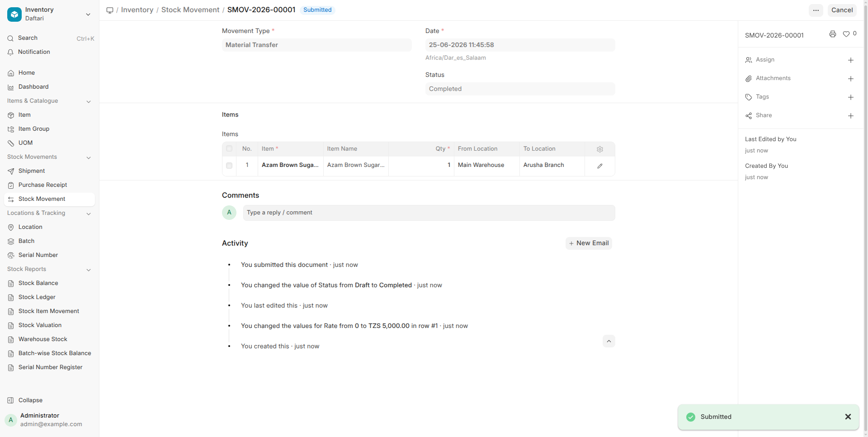
Task: Click the Movement Type field
Action: click(x=317, y=45)
